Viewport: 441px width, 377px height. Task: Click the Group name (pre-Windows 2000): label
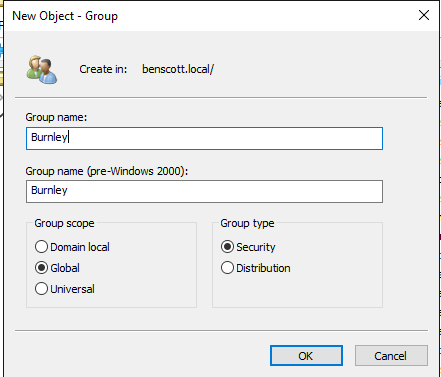pos(107,171)
